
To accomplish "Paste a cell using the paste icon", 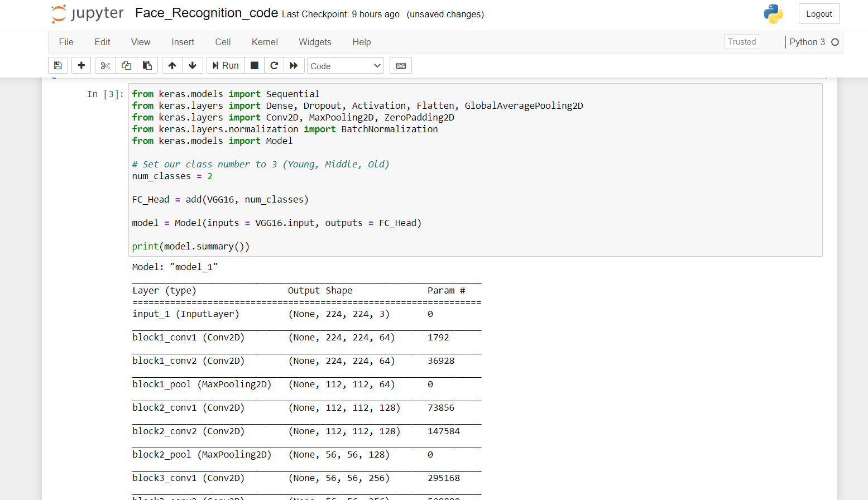I will [147, 65].
